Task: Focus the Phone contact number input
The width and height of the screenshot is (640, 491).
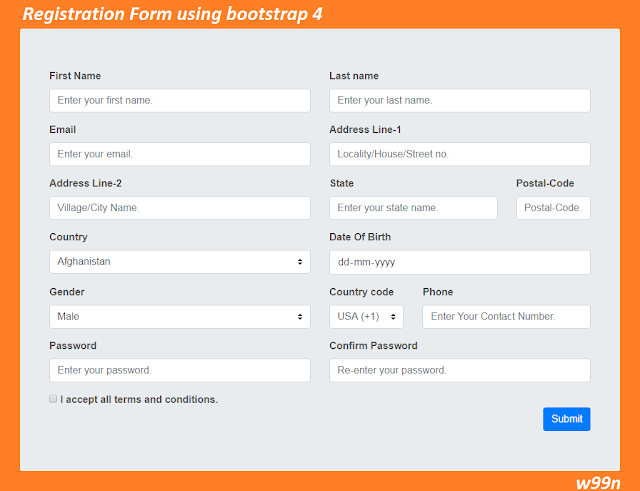Action: coord(506,317)
